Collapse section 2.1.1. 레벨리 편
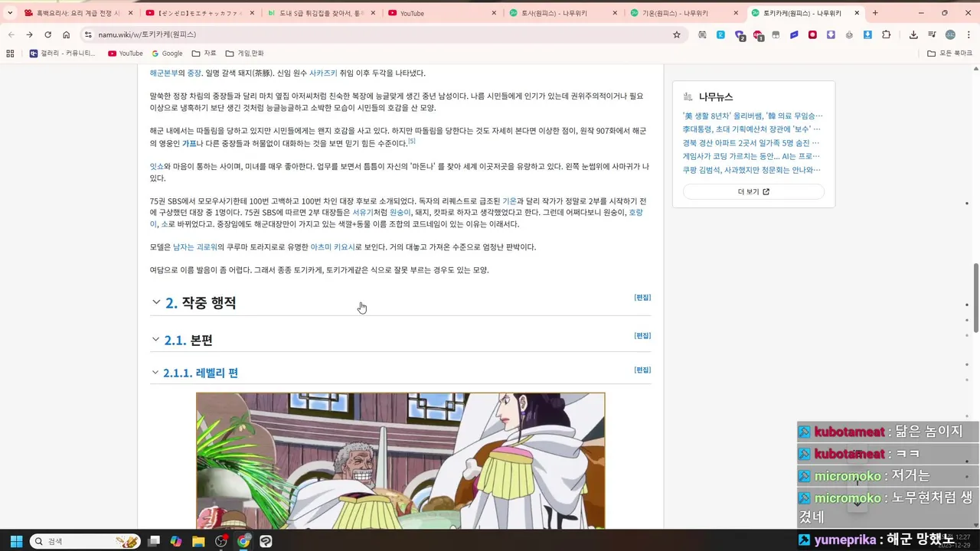980x551 pixels. [x=155, y=373]
